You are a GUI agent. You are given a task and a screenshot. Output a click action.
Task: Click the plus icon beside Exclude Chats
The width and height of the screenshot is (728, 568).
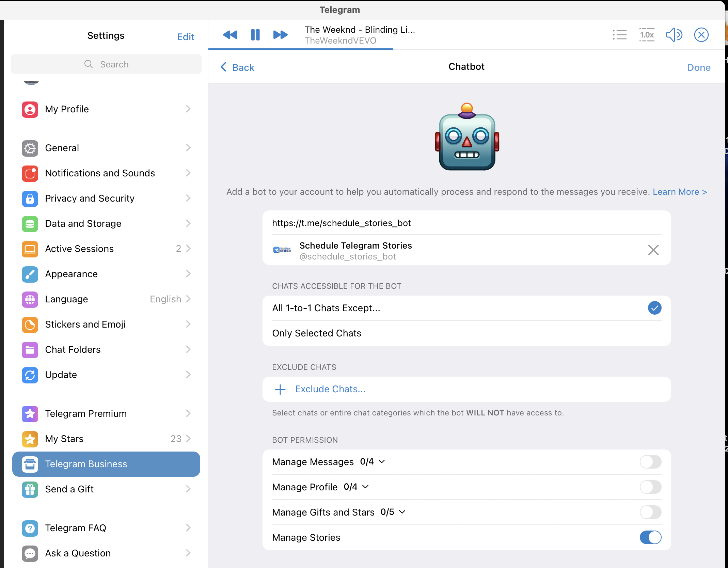[280, 389]
